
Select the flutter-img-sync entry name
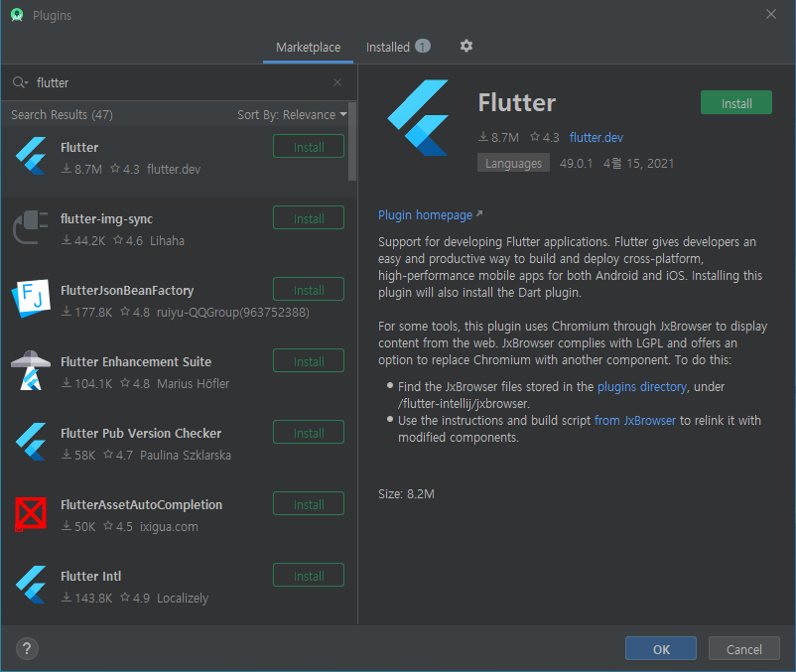(x=106, y=219)
